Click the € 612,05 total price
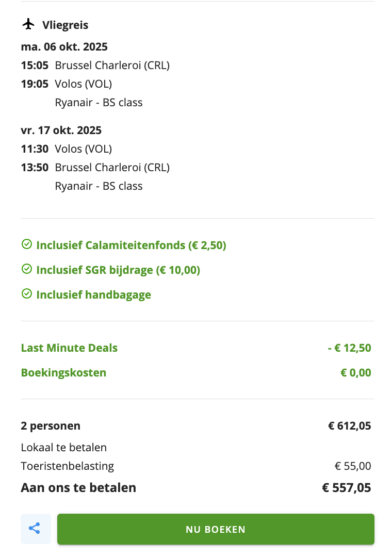This screenshot has height=557, width=392. pos(350,426)
